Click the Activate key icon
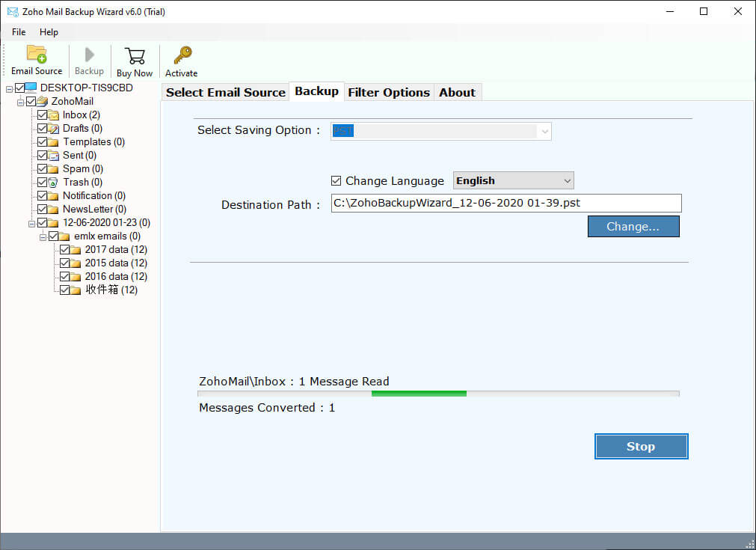Screen dimensions: 756x550 pos(182,55)
